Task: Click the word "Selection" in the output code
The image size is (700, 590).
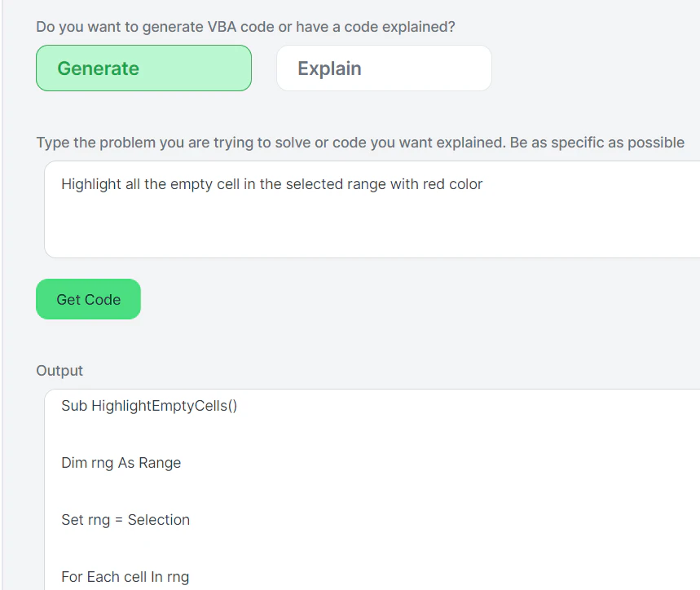Action: pyautogui.click(x=159, y=520)
